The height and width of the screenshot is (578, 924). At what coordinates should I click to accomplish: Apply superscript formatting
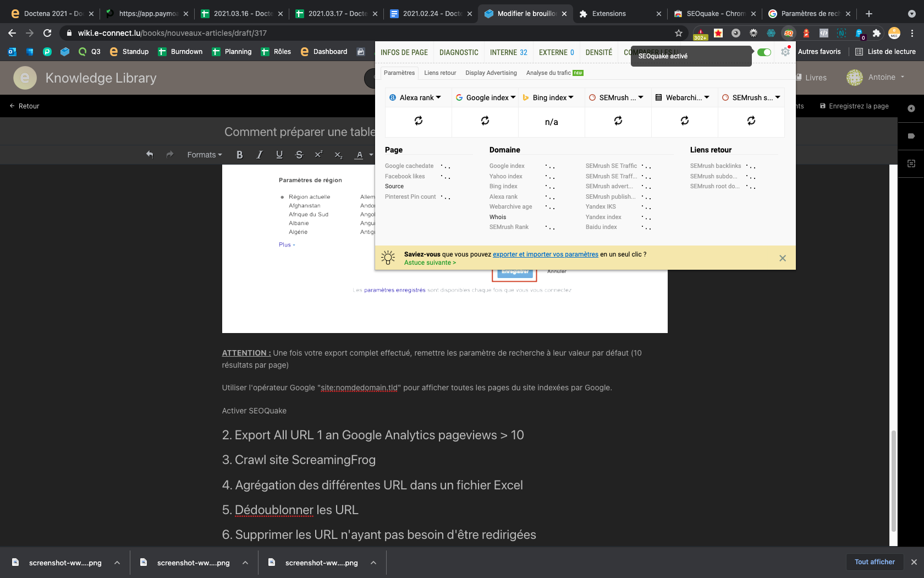click(318, 155)
